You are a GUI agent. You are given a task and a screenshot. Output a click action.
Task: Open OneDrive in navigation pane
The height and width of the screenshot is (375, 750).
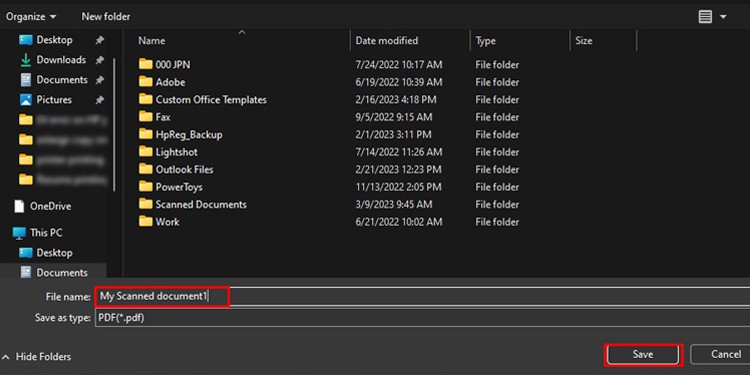(50, 207)
